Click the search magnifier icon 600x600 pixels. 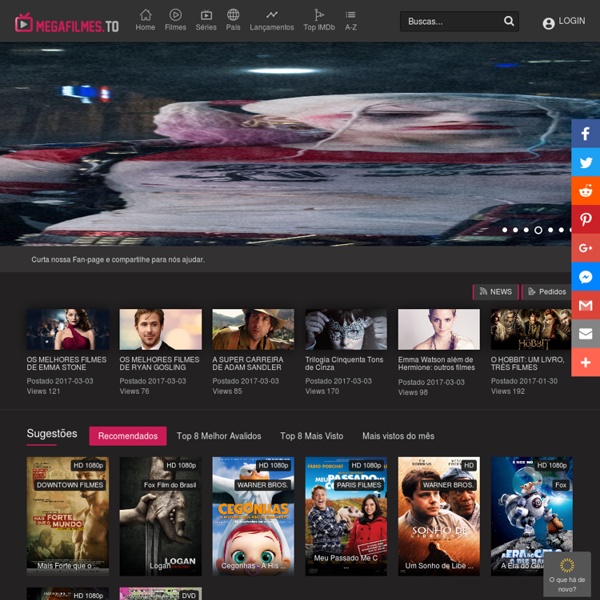coord(509,21)
